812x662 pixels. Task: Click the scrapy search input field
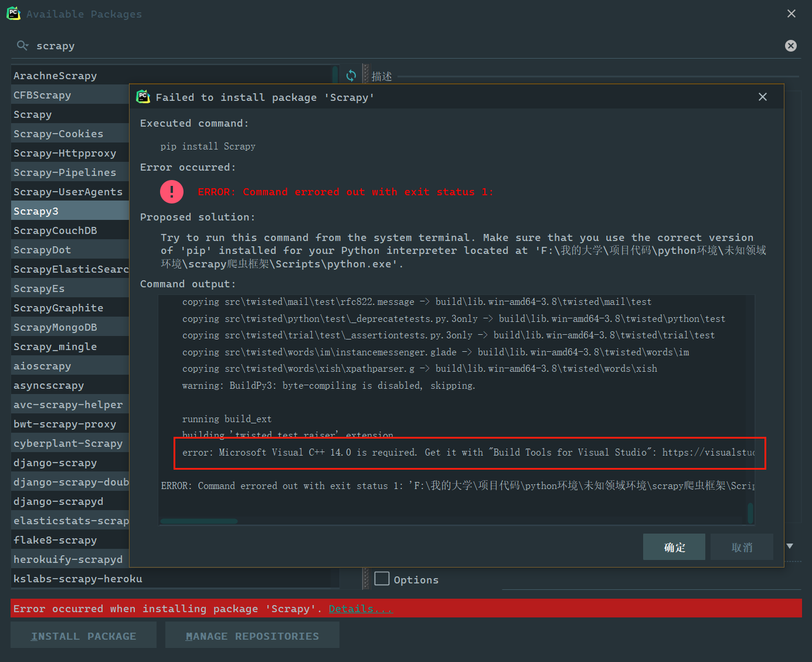[x=405, y=46]
